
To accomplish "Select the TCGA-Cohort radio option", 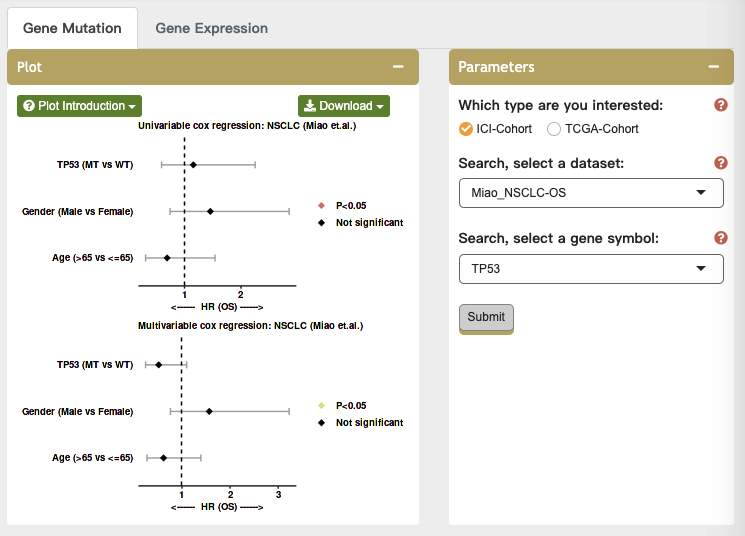I will pos(554,129).
